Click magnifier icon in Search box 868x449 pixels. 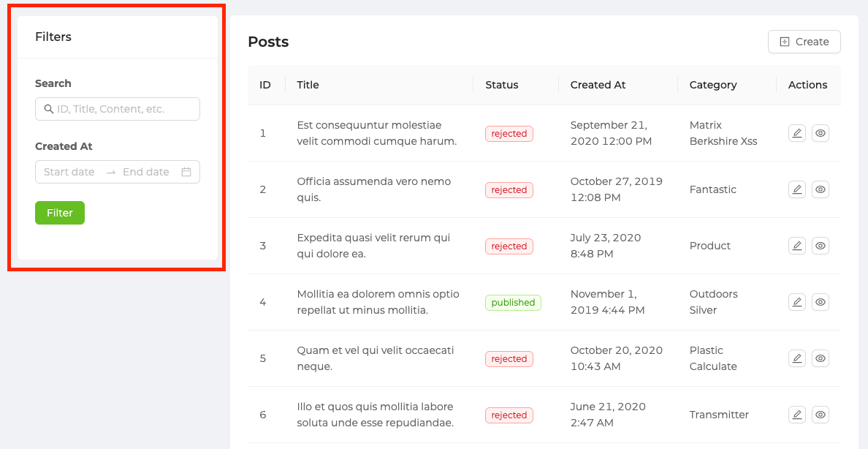(49, 109)
